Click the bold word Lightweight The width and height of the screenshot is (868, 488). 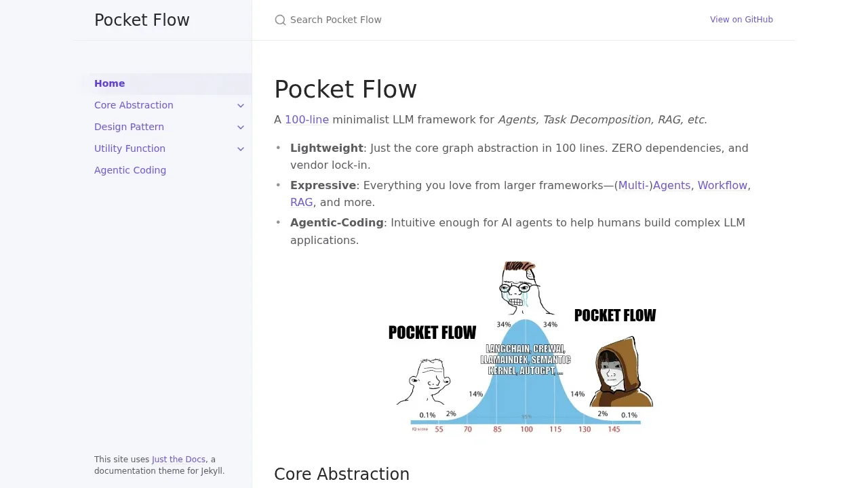coord(327,148)
